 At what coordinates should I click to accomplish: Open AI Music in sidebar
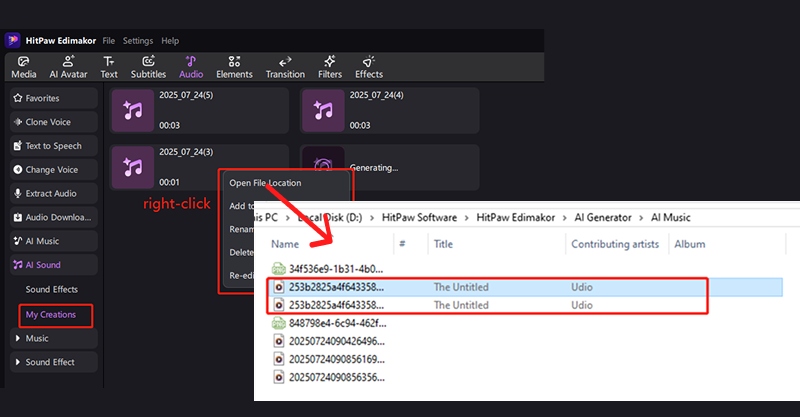[x=54, y=241]
